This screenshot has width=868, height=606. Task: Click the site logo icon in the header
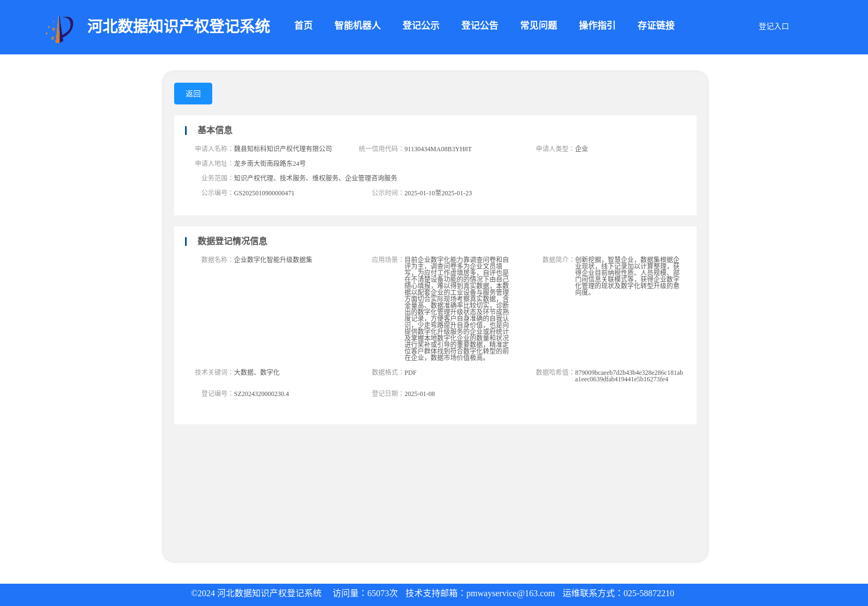pos(59,29)
